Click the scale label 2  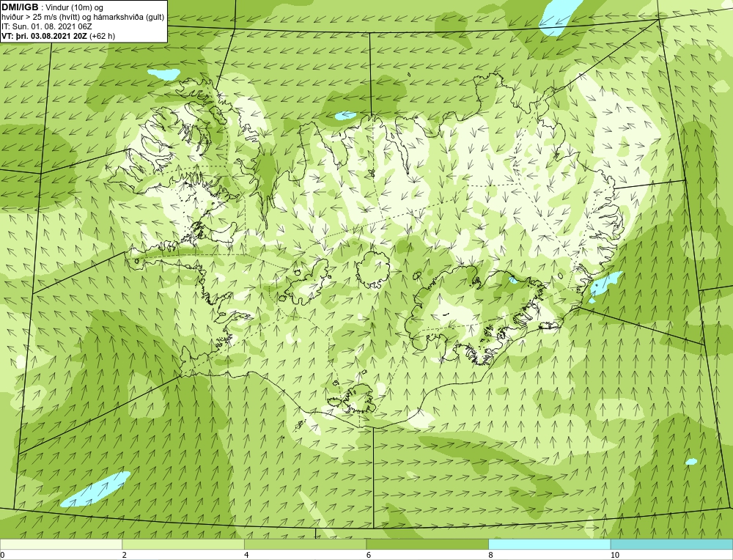point(125,555)
